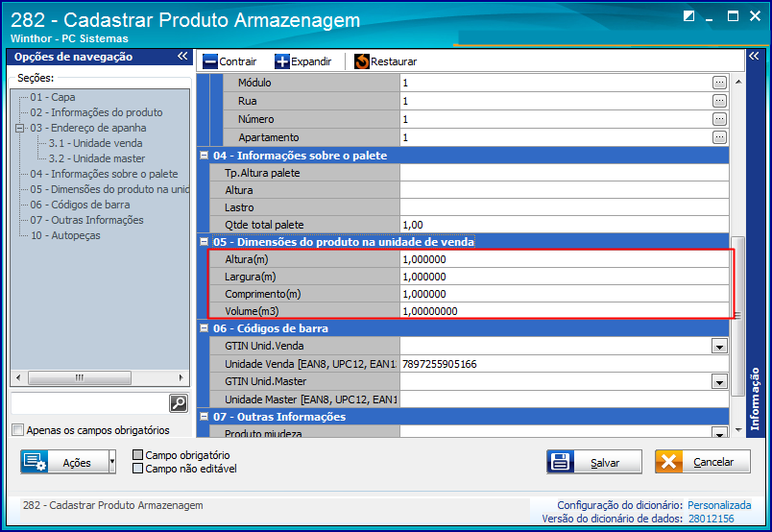Click the Expandir toolbar button

click(303, 61)
